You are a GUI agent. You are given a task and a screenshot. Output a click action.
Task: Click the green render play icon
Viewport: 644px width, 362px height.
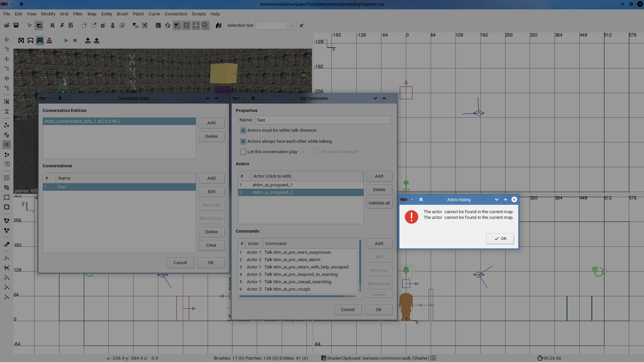(66, 41)
